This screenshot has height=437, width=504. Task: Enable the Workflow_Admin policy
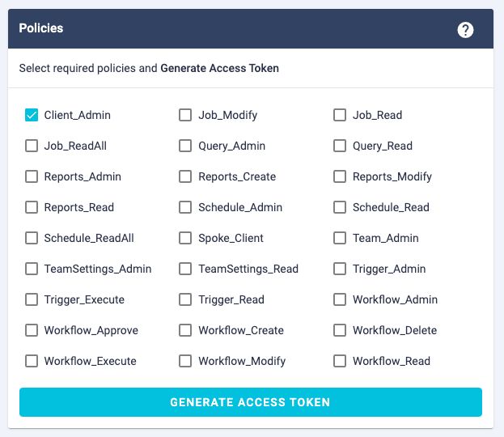pyautogui.click(x=340, y=299)
